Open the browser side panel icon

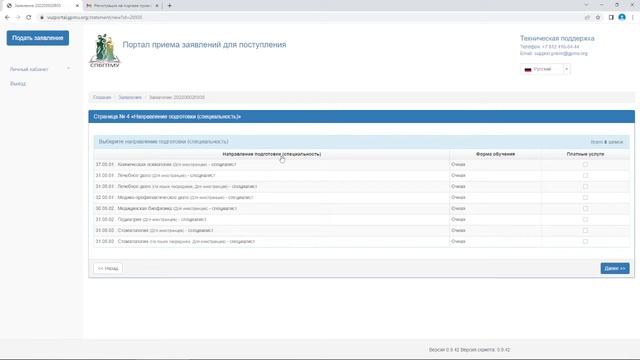click(x=611, y=18)
